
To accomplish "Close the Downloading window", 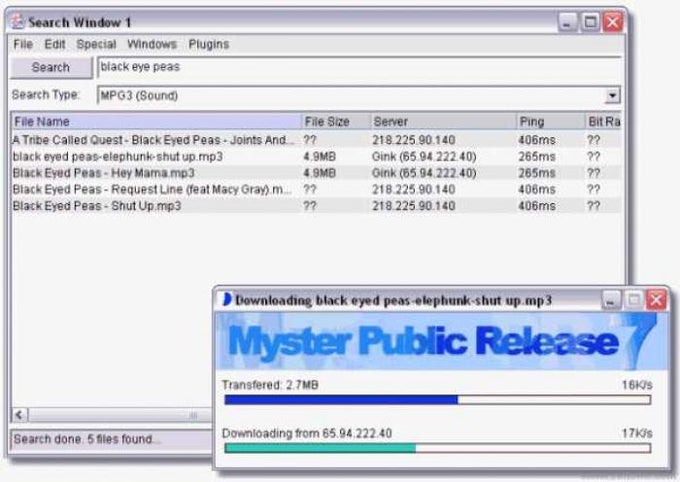I will coord(657,300).
